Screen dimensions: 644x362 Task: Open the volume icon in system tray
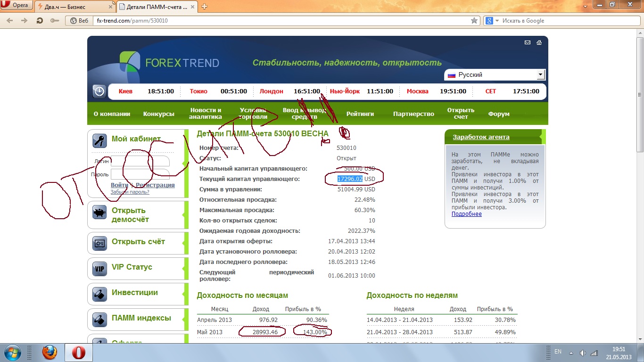coord(583,353)
